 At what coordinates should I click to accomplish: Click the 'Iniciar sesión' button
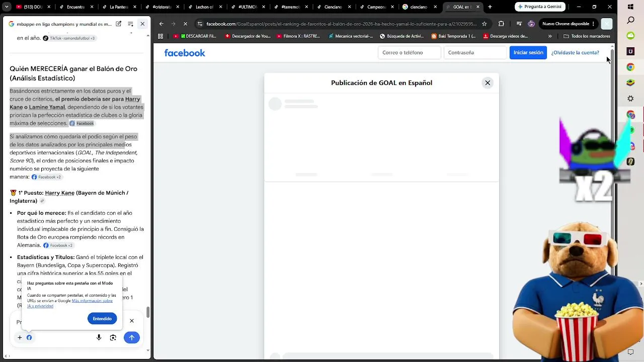click(528, 53)
